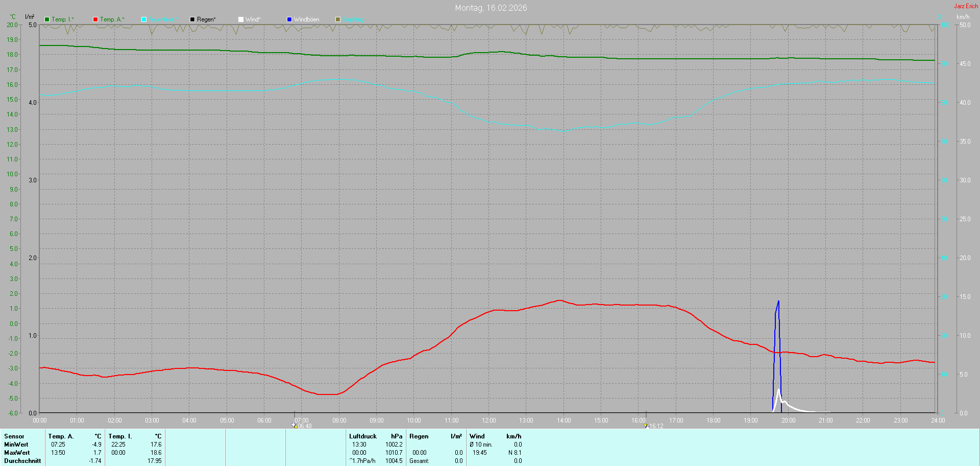Click the '1010.7' maximum pressure value
Screen dimensions: 980x466
tap(394, 453)
